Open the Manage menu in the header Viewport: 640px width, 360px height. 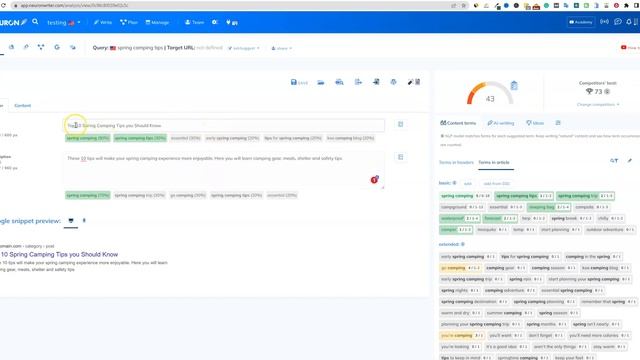click(157, 22)
